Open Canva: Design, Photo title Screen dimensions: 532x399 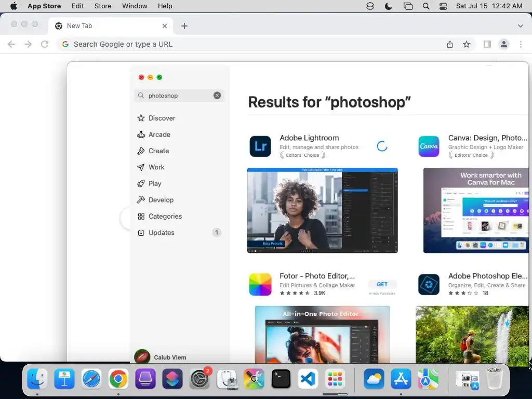click(487, 138)
